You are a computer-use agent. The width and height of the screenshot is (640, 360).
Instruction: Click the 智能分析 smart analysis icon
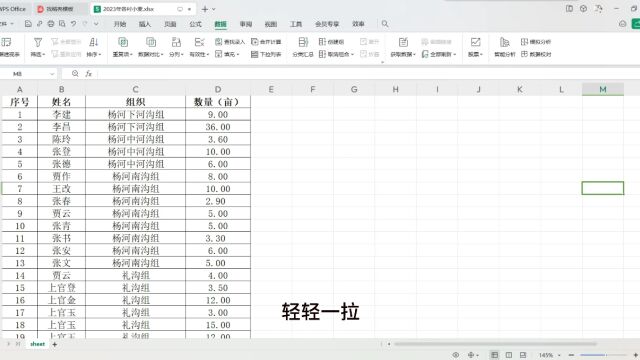tap(505, 42)
